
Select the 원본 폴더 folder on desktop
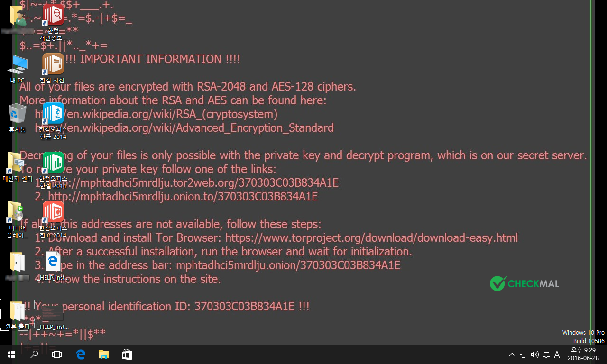(x=18, y=313)
